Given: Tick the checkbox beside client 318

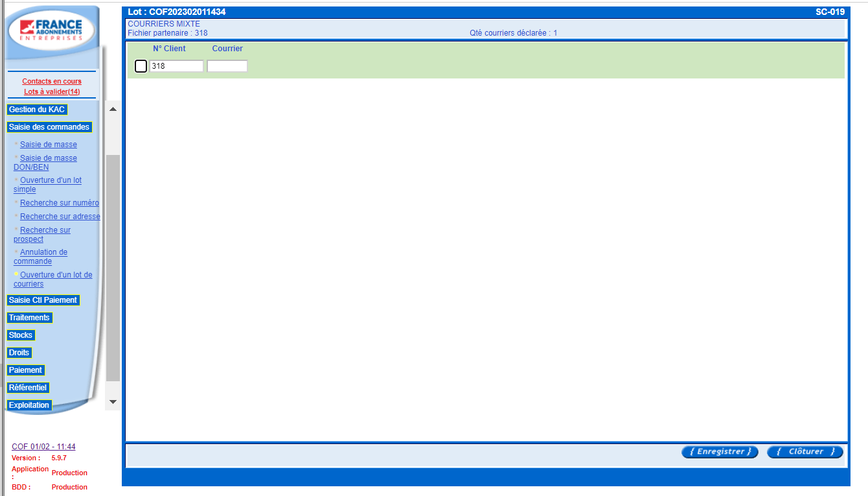Looking at the screenshot, I should tap(141, 66).
